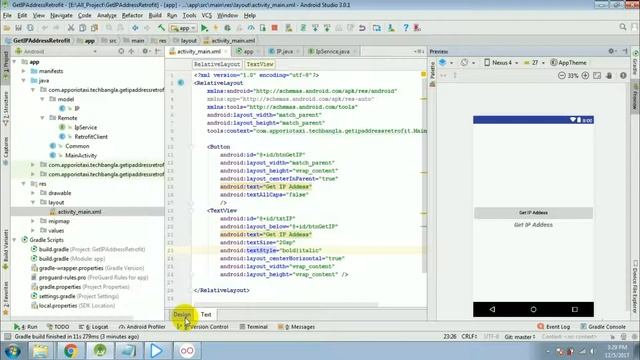Toggle the Favorites tool window button
The width and height of the screenshot is (640, 360).
[x=6, y=298]
